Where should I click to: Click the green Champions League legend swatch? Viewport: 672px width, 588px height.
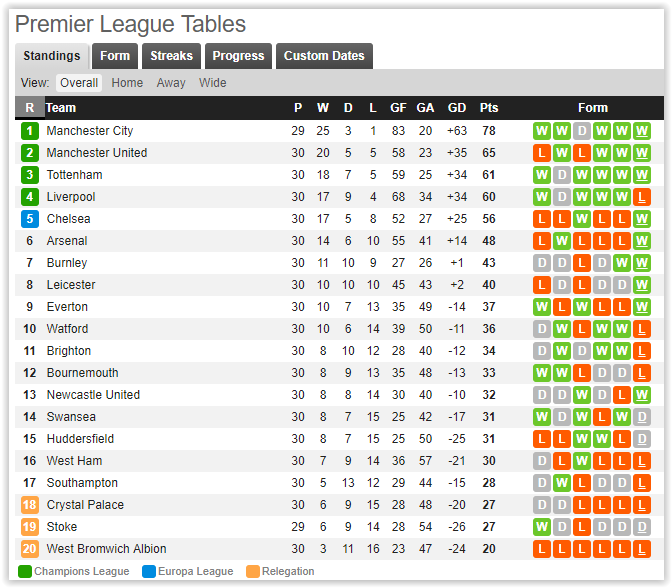pyautogui.click(x=25, y=572)
